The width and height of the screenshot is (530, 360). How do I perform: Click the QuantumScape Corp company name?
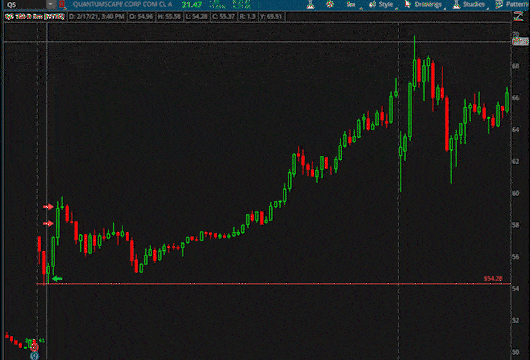pos(122,4)
